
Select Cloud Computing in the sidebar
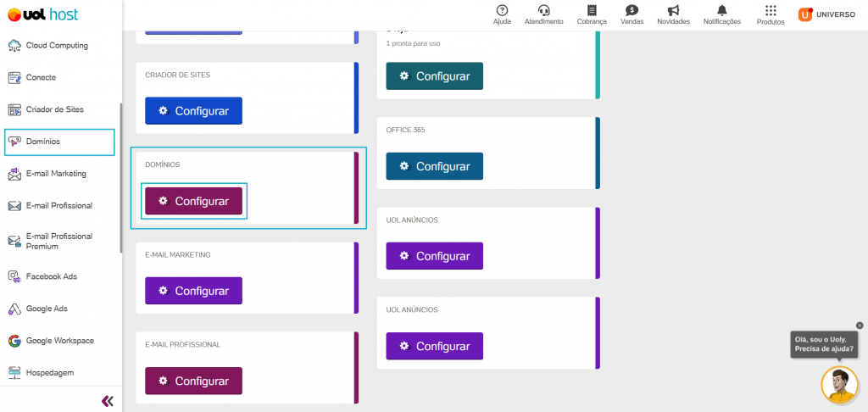[x=57, y=46]
